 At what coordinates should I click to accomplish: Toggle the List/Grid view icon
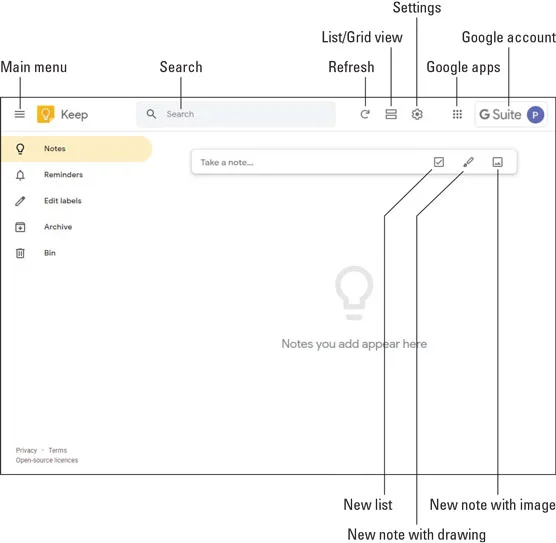391,114
